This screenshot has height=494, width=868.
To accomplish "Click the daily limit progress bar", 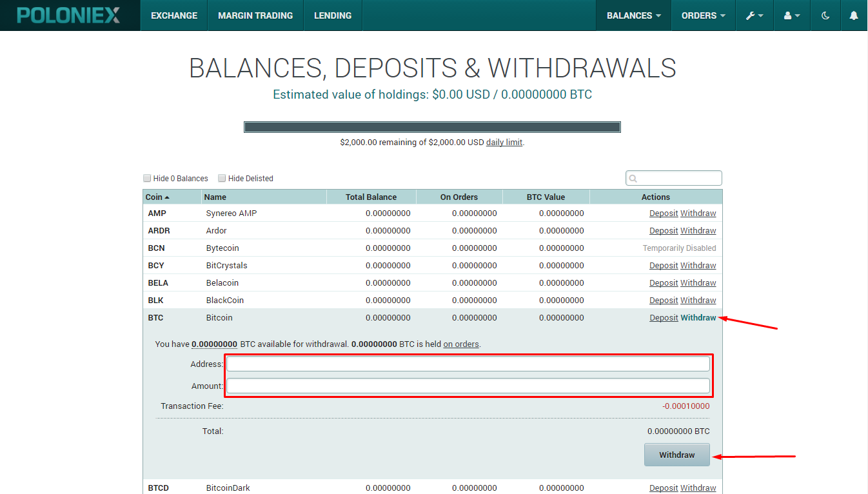I will click(x=432, y=127).
